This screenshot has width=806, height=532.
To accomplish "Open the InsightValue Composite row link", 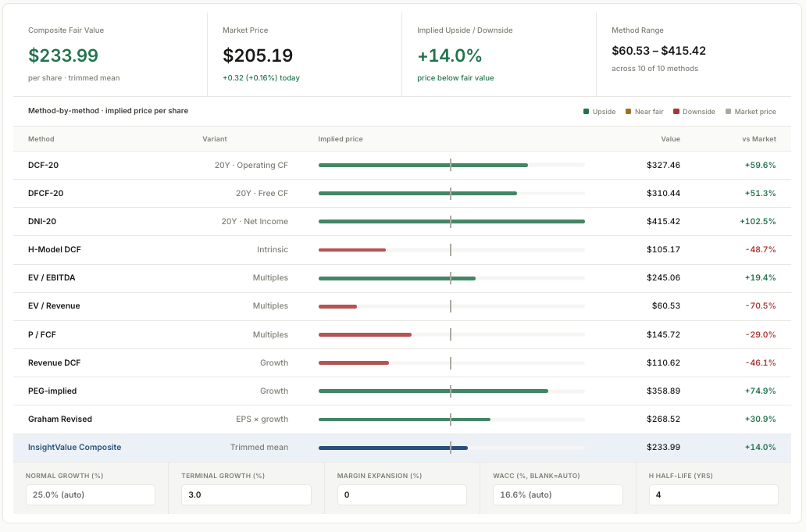I will click(74, 447).
